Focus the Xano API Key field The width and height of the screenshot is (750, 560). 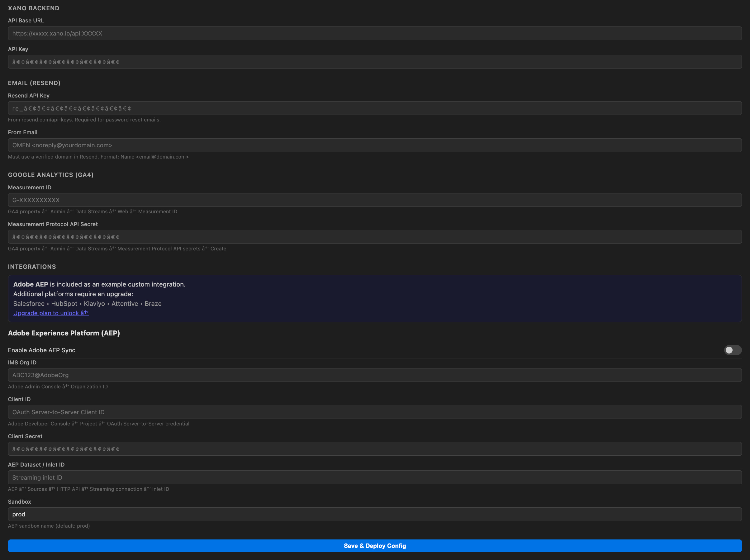(375, 62)
